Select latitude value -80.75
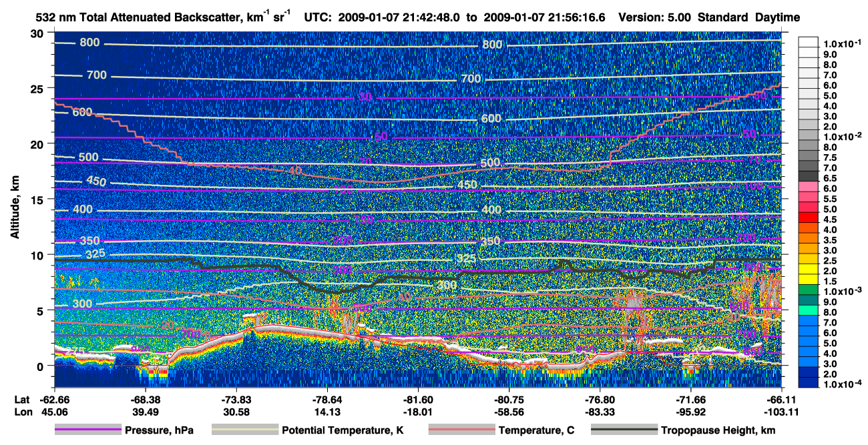Image resolution: width=868 pixels, height=445 pixels. pyautogui.click(x=509, y=399)
